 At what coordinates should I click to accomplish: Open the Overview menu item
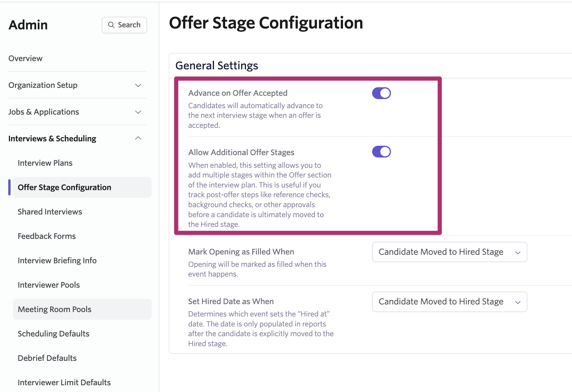tap(26, 58)
